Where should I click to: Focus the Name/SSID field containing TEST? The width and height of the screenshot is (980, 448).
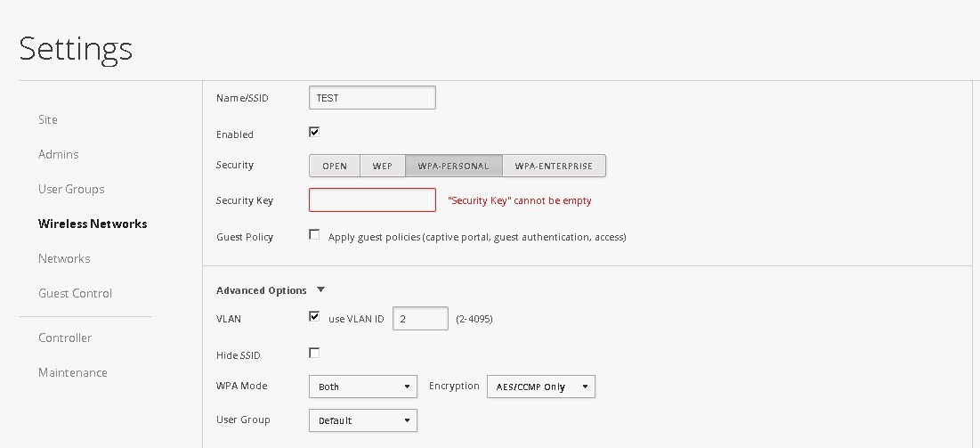[372, 98]
